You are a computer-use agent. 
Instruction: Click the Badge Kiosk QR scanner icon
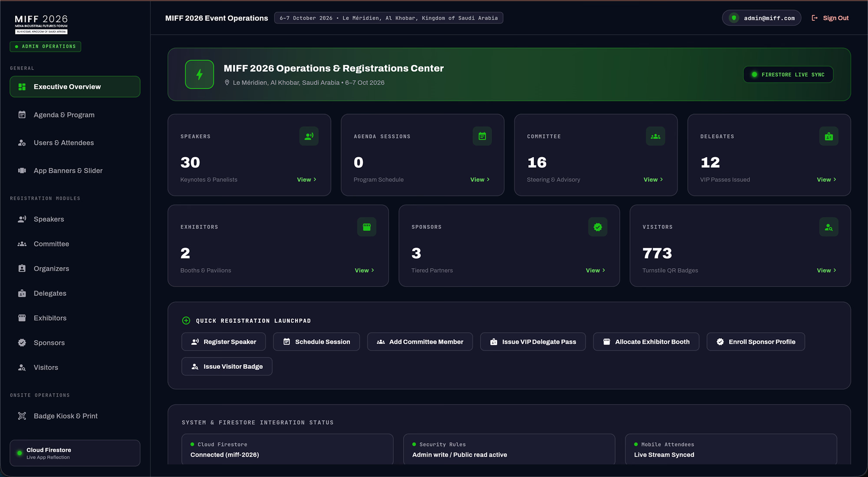[22, 416]
